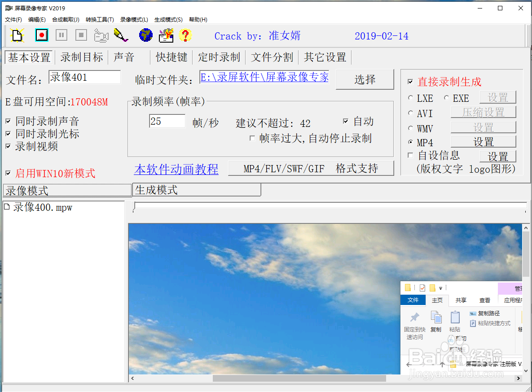Click the globe website icon in toolbar
Image resolution: width=532 pixels, height=392 pixels.
click(145, 35)
